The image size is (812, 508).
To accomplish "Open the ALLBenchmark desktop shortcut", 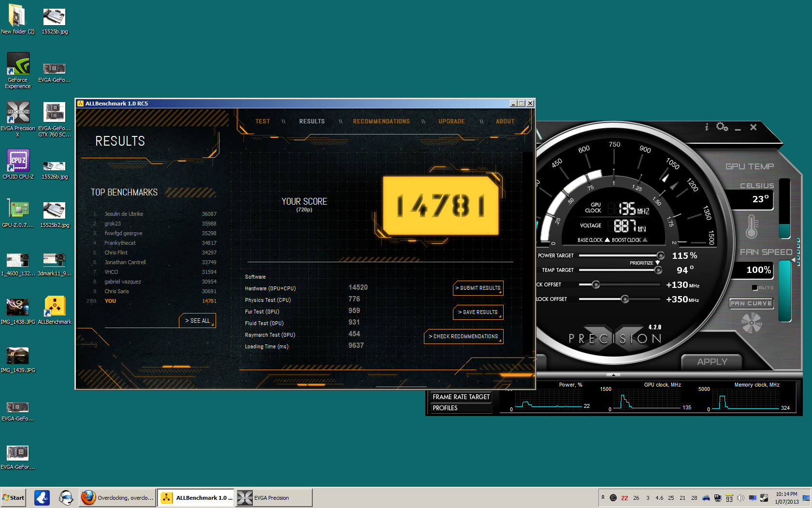I will [x=55, y=310].
